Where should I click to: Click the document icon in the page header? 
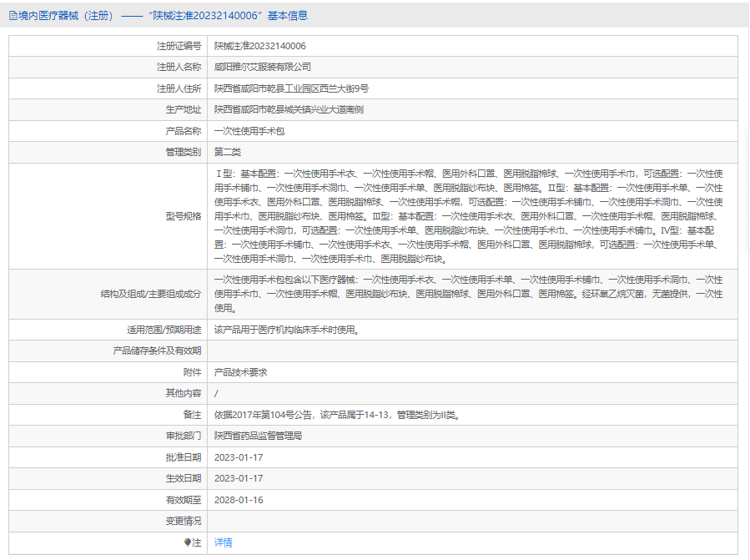(13, 16)
